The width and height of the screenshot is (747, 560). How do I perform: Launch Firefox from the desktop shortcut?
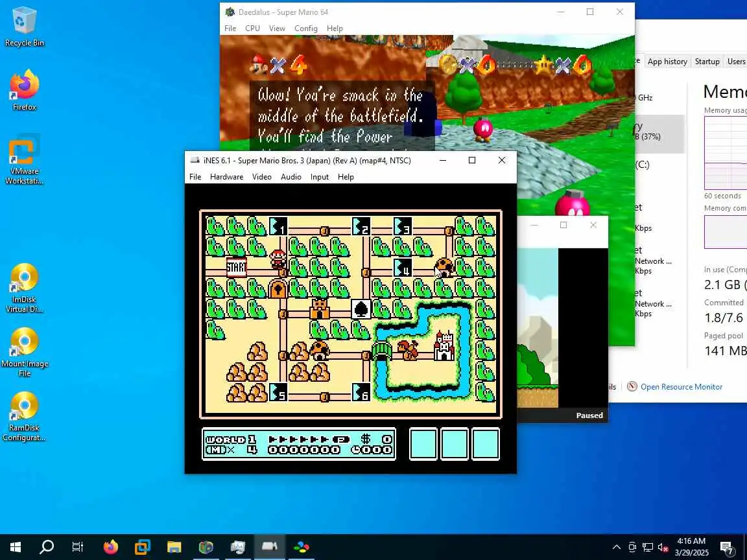[24, 91]
